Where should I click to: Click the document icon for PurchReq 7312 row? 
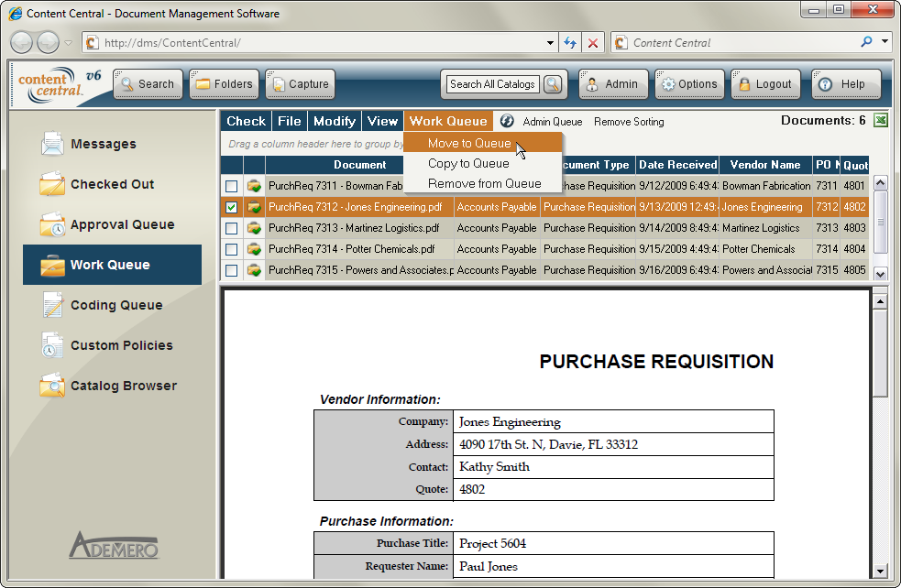tap(254, 207)
